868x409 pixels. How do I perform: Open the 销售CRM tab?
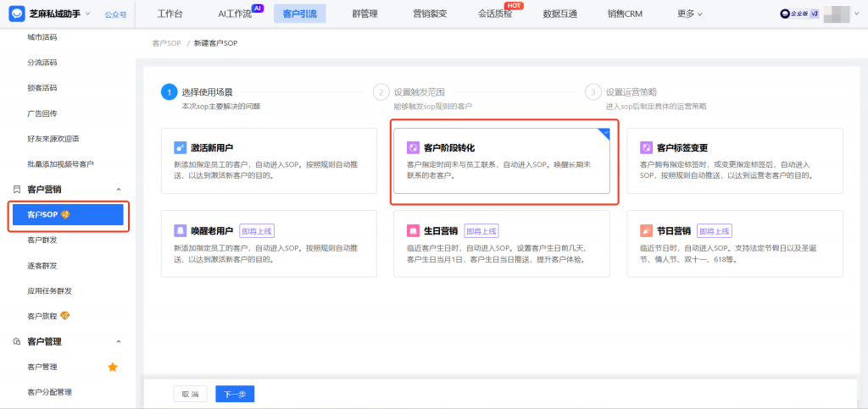click(x=625, y=14)
